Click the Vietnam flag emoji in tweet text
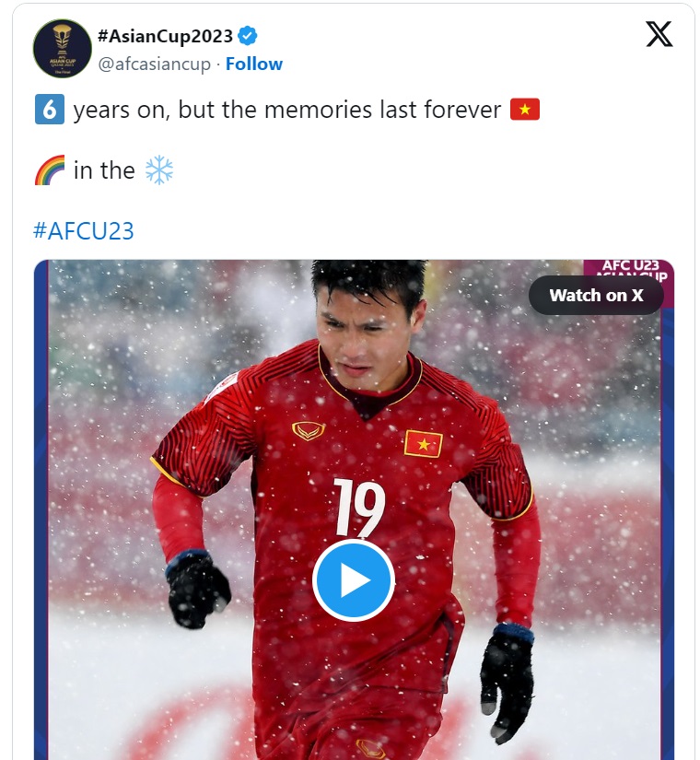This screenshot has width=700, height=760. tap(524, 109)
